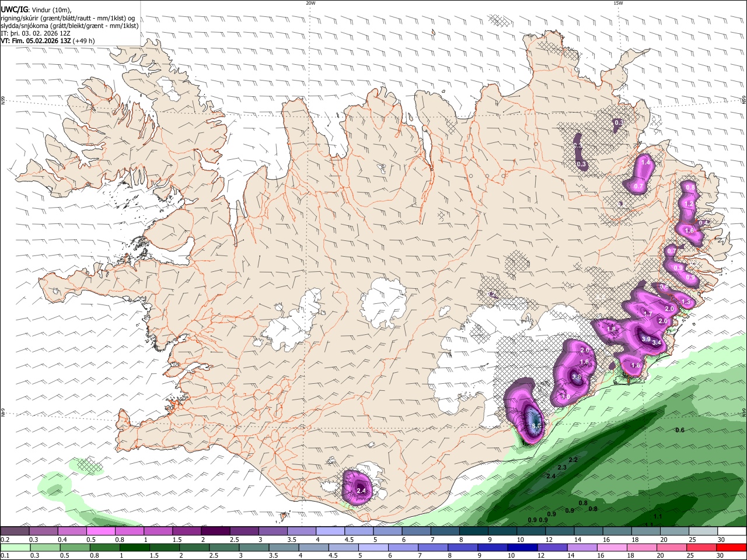Select snow legend white swatch at 30
747x560 pixels.
click(732, 531)
